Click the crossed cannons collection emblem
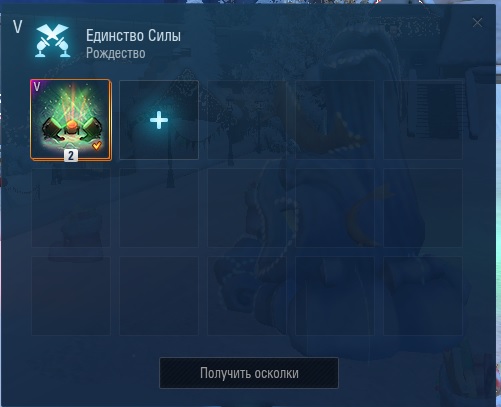501x407 pixels. [x=53, y=41]
